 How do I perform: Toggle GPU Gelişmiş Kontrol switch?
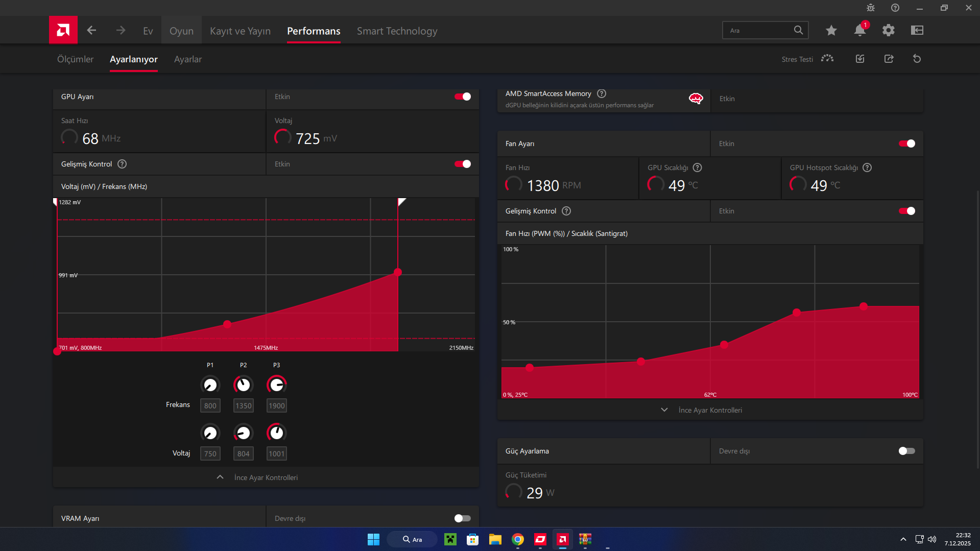[463, 164]
